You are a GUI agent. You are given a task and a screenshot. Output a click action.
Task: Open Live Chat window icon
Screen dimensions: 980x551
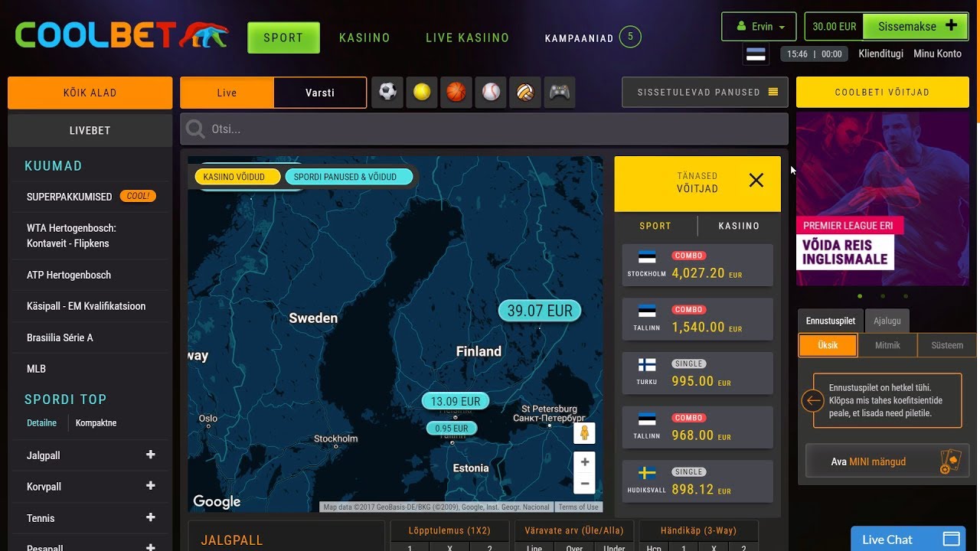pyautogui.click(x=951, y=539)
